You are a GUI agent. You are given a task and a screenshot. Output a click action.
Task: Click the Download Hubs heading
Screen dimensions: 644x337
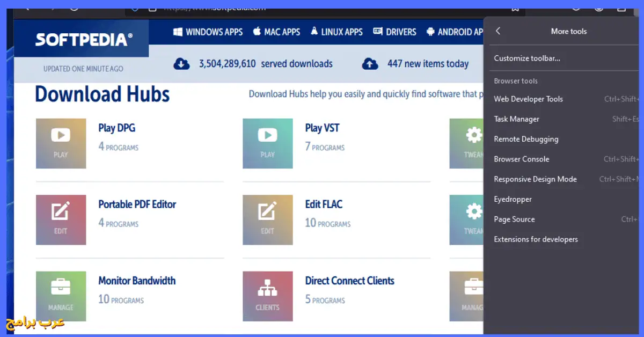coord(103,94)
